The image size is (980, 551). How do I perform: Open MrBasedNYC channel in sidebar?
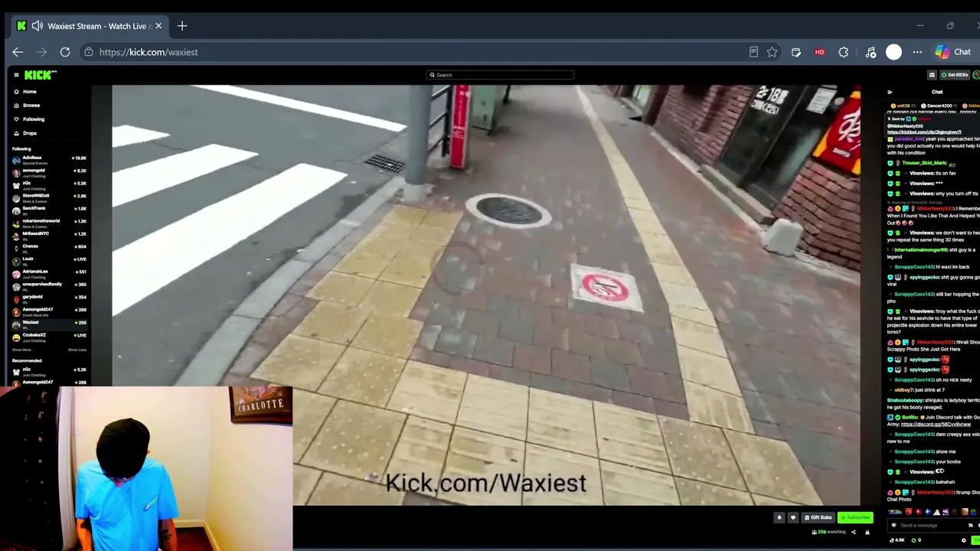[x=49, y=236]
